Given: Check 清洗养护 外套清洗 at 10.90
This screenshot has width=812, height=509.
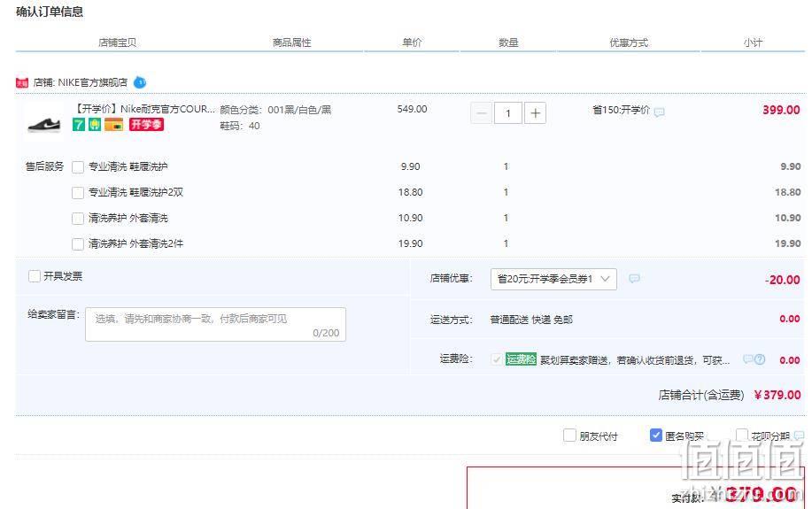Looking at the screenshot, I should pos(78,219).
